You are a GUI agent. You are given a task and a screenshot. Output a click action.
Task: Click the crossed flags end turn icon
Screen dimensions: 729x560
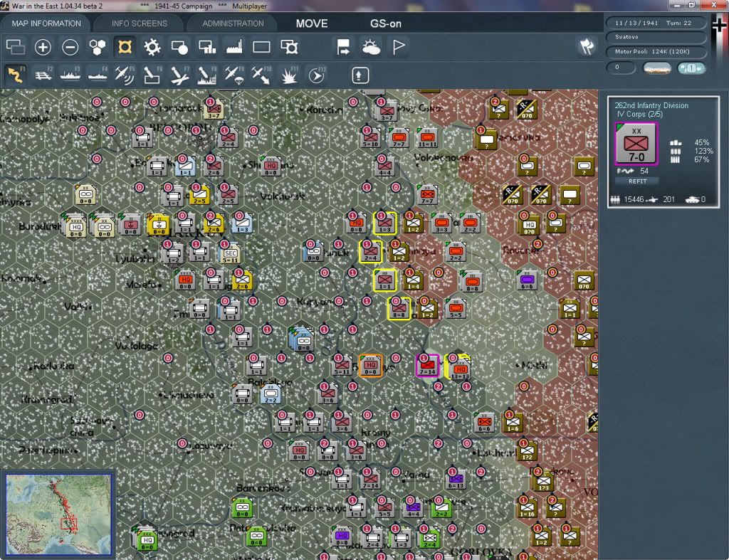tap(587, 46)
